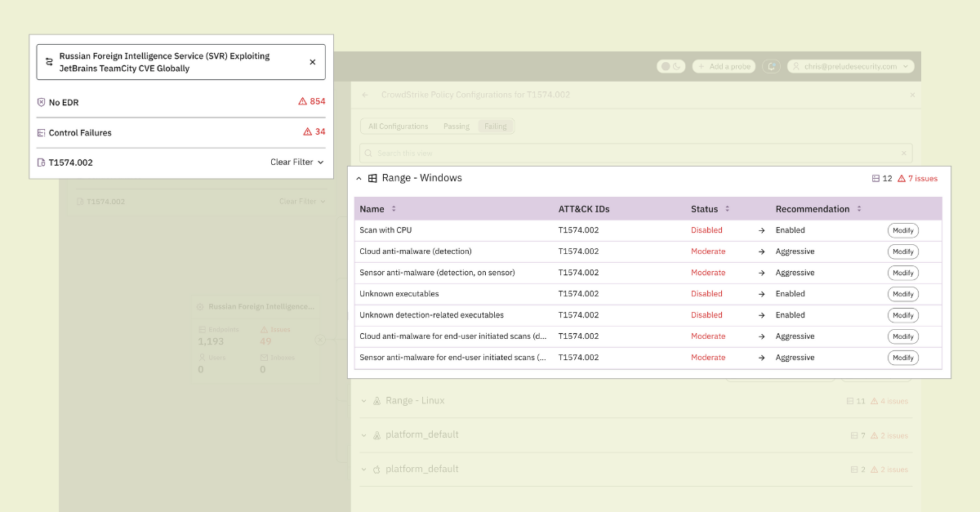Click the back arrow beside CrowdStrike Policy Configurations

[x=365, y=95]
